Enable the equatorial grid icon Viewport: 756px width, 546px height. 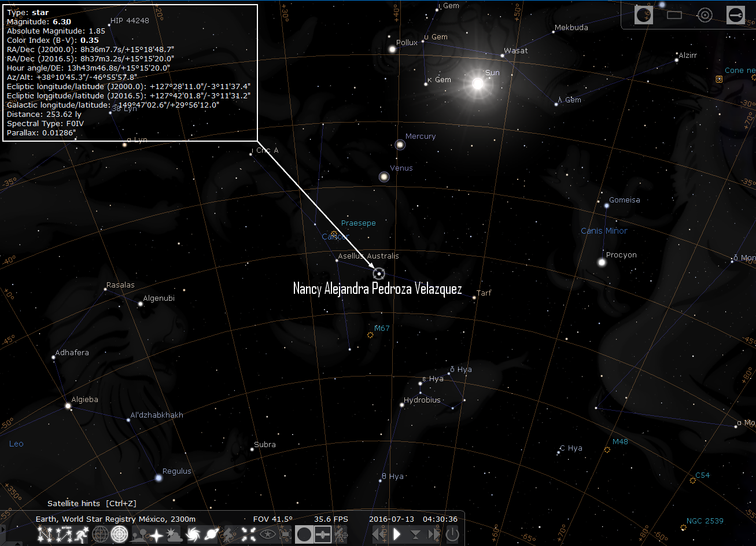point(101,534)
